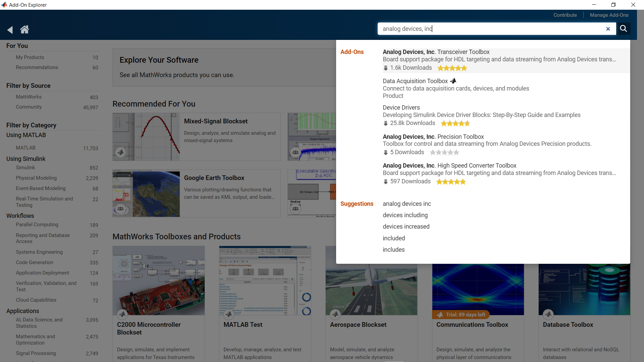
Task: Click the star rating of Device Drivers
Action: [455, 123]
